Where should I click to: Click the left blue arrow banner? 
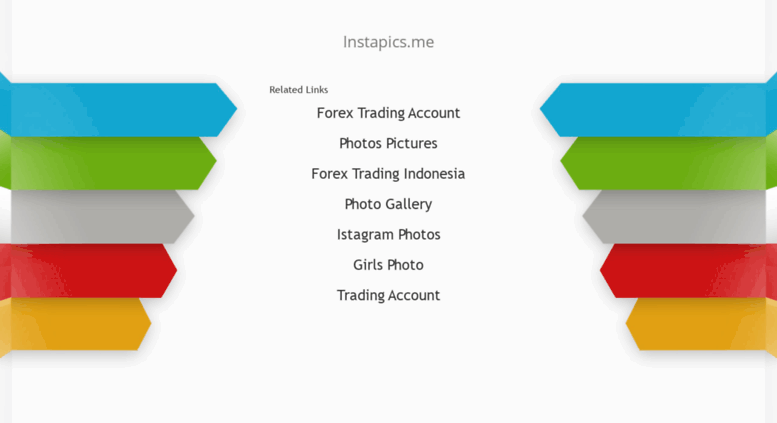[x=118, y=109]
